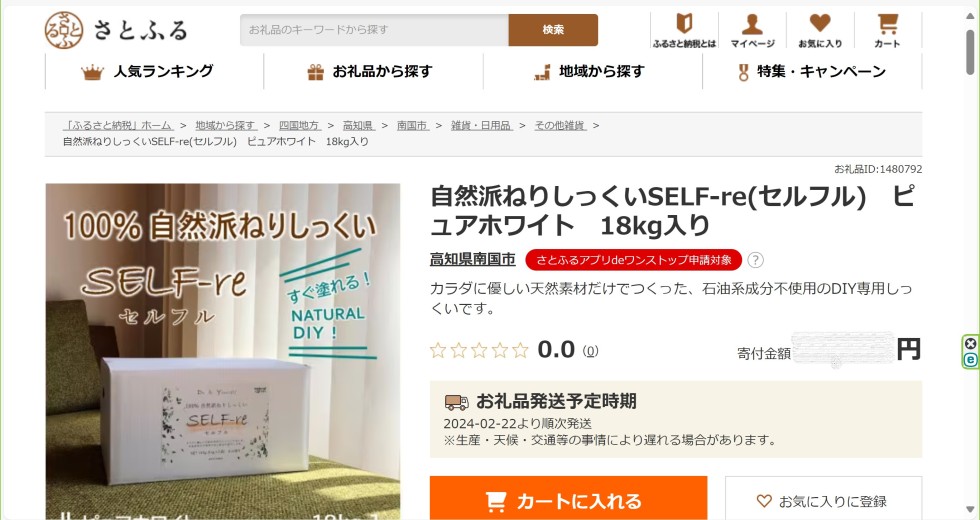Click the SELF-re product image
980x520 pixels.
(x=222, y=351)
